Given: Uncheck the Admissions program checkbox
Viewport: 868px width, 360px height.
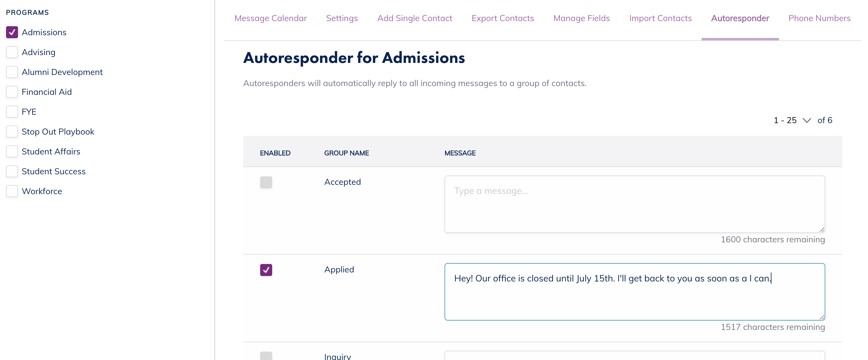Looking at the screenshot, I should pyautogui.click(x=12, y=33).
